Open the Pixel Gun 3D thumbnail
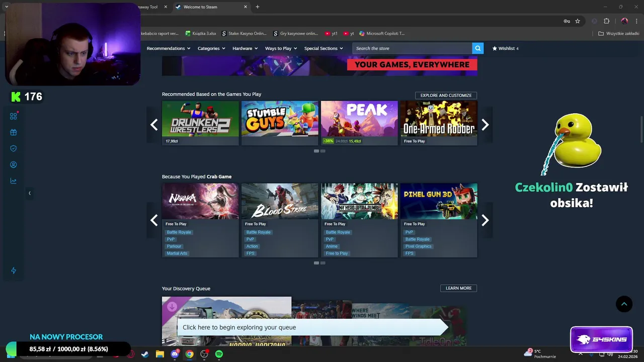Screen dimensions: 644x362 coord(439,201)
